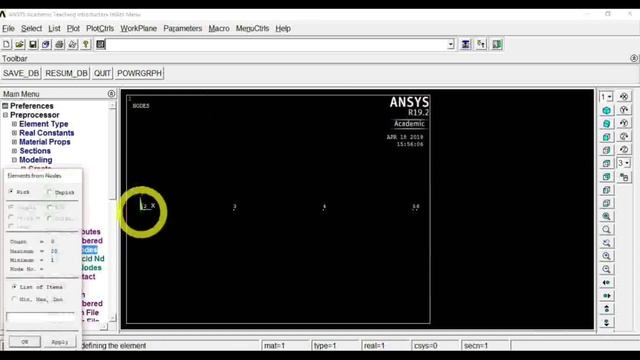Switch to Top View cube icon

pos(607,164)
